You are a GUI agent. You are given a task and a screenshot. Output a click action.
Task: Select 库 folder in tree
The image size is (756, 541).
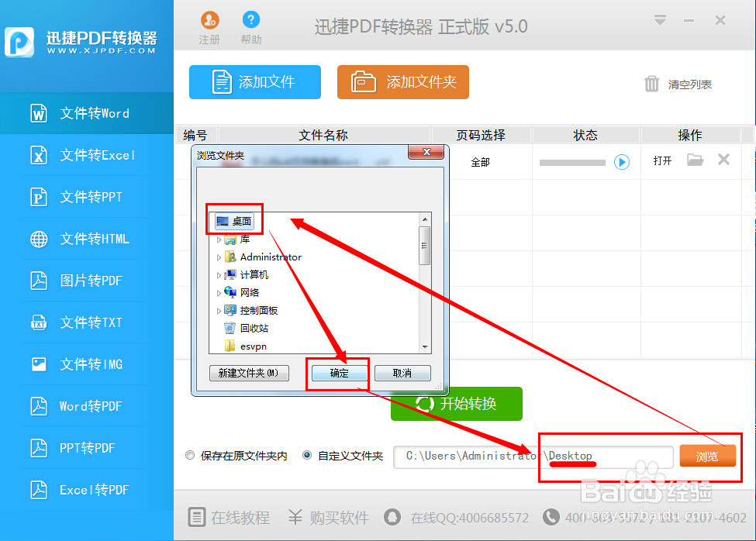[x=237, y=239]
